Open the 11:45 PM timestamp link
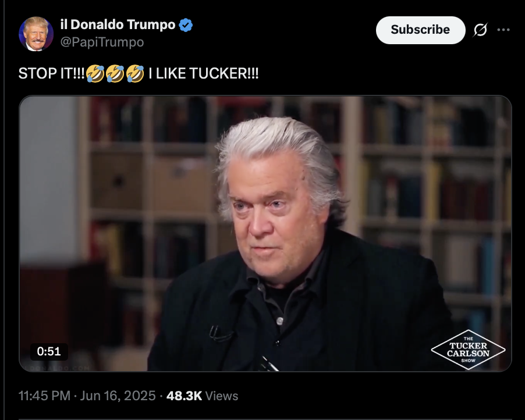 tap(44, 396)
